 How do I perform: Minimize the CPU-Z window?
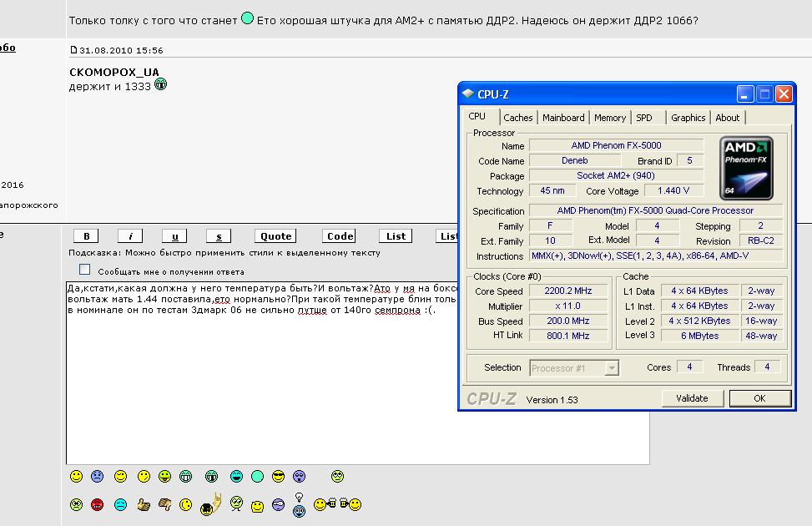745,94
